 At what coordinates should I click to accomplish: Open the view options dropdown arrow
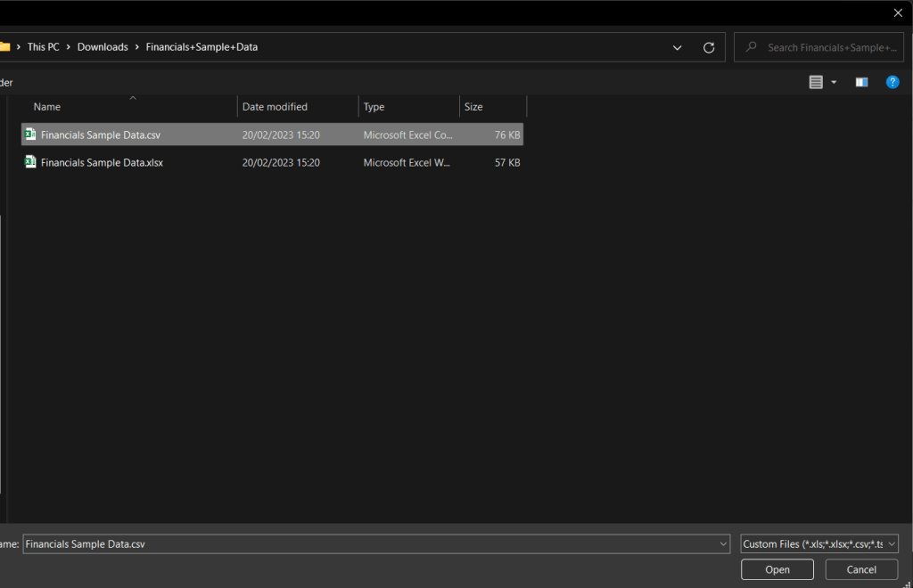pos(834,82)
